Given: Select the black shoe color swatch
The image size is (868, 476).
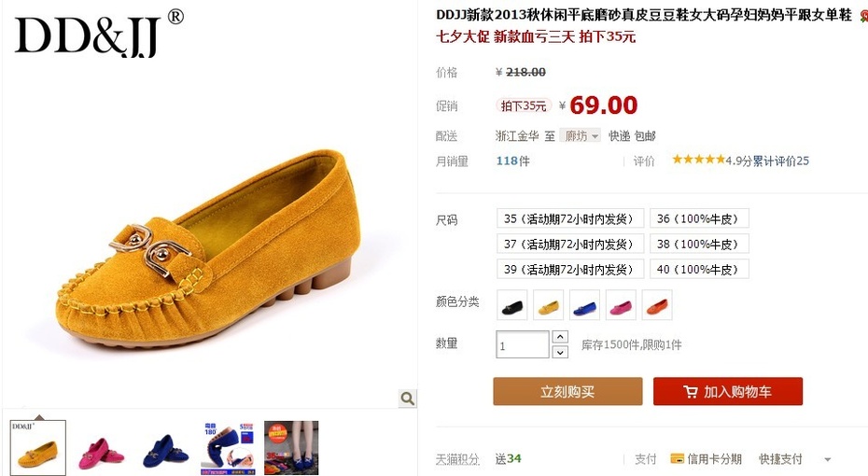Looking at the screenshot, I should (x=512, y=305).
